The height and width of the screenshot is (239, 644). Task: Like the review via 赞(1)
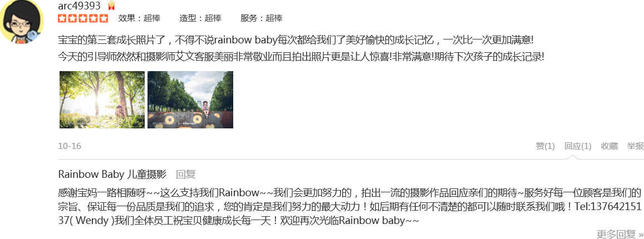pos(545,146)
